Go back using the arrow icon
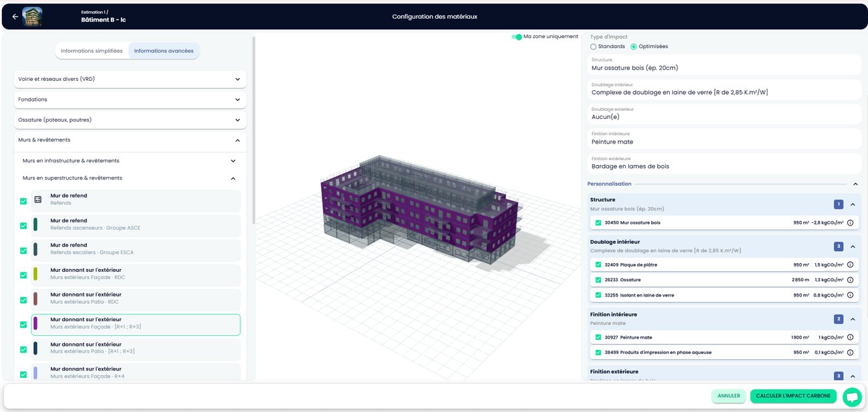868x412 pixels. (x=15, y=17)
